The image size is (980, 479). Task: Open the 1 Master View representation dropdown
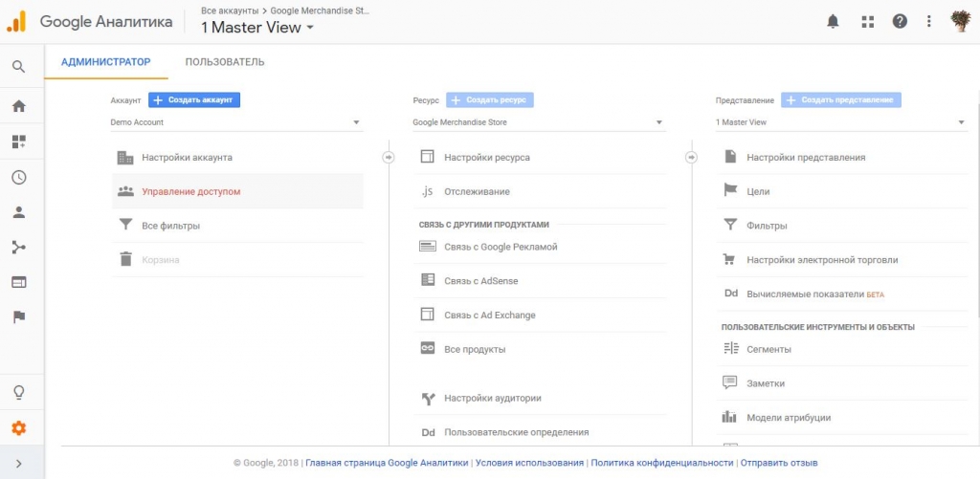click(x=841, y=122)
